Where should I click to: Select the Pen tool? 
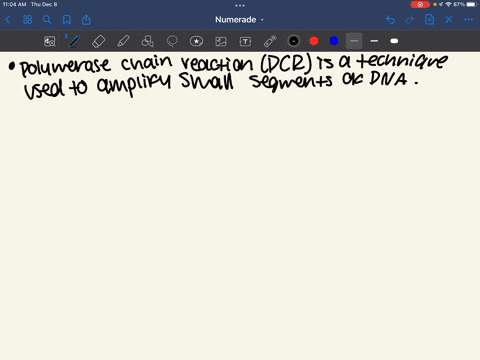[x=74, y=41]
